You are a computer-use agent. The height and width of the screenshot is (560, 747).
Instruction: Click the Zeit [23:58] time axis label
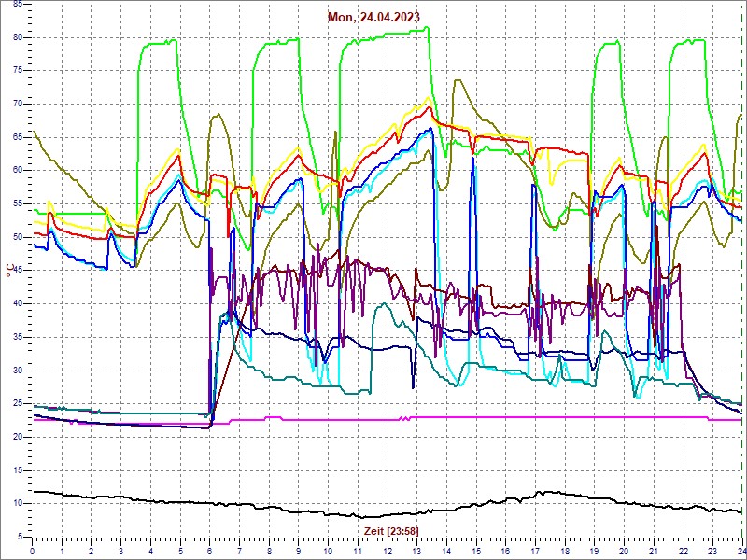391,530
